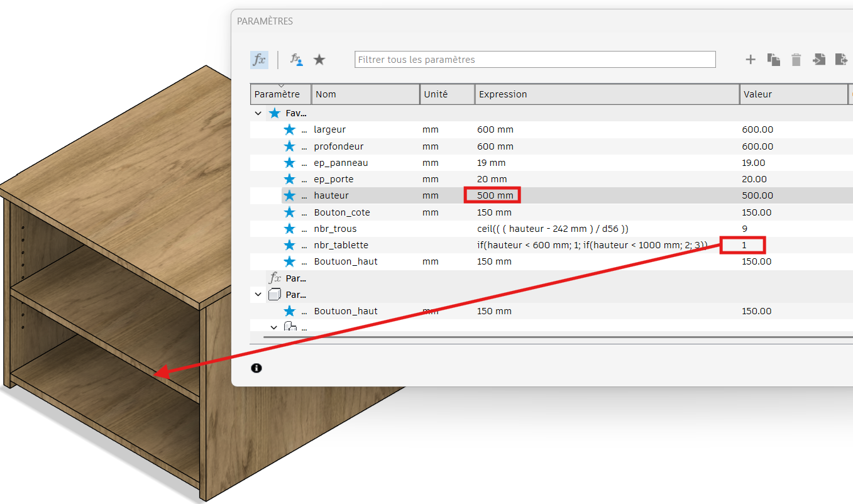Collapse the nested group chevron at list bottom
The height and width of the screenshot is (504, 853).
pos(273,327)
